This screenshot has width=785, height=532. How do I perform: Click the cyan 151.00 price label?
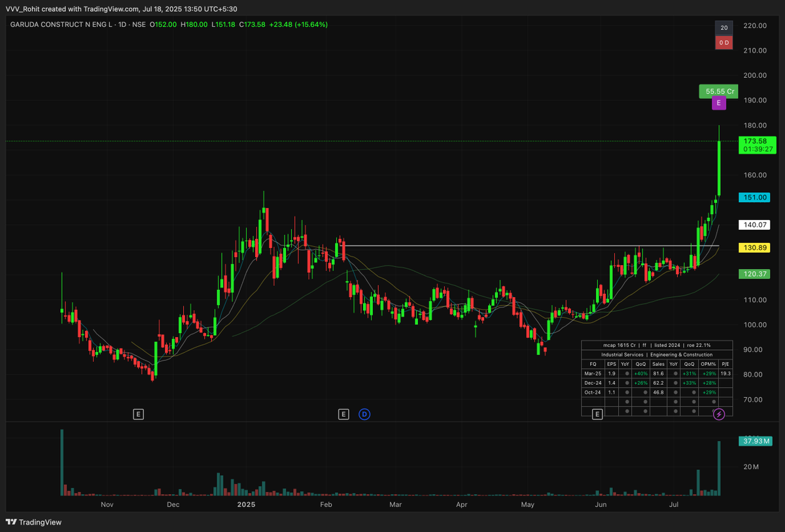(x=756, y=197)
